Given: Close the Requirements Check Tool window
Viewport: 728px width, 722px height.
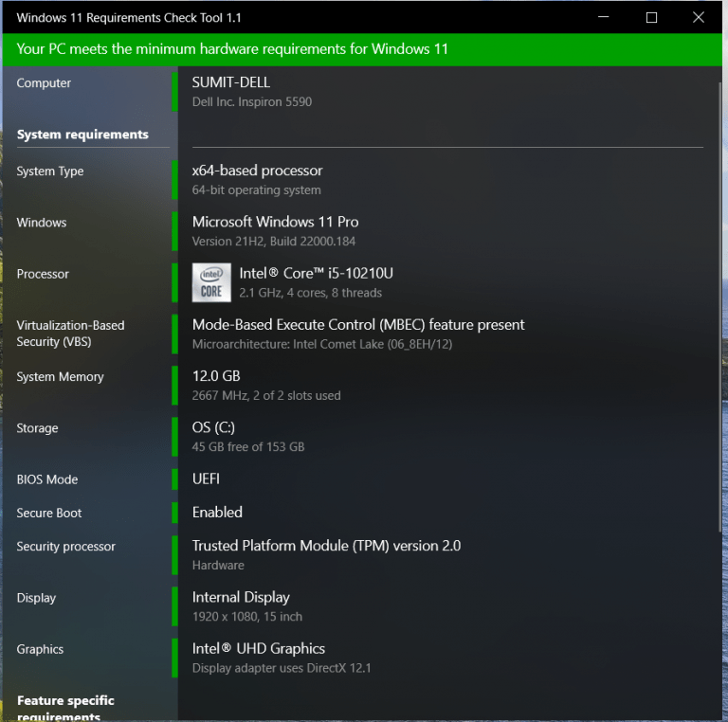Looking at the screenshot, I should click(699, 17).
